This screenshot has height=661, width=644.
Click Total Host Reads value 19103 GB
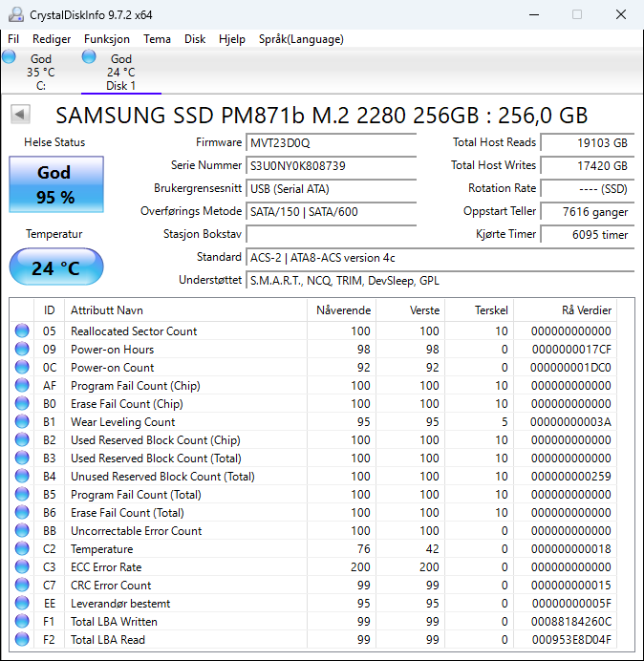588,143
